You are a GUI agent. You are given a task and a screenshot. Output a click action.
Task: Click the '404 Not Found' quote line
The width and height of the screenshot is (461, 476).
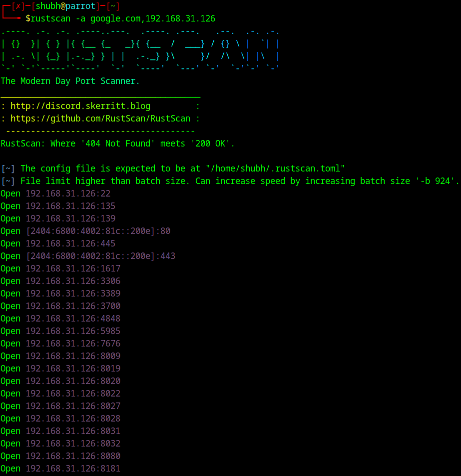pyautogui.click(x=118, y=143)
